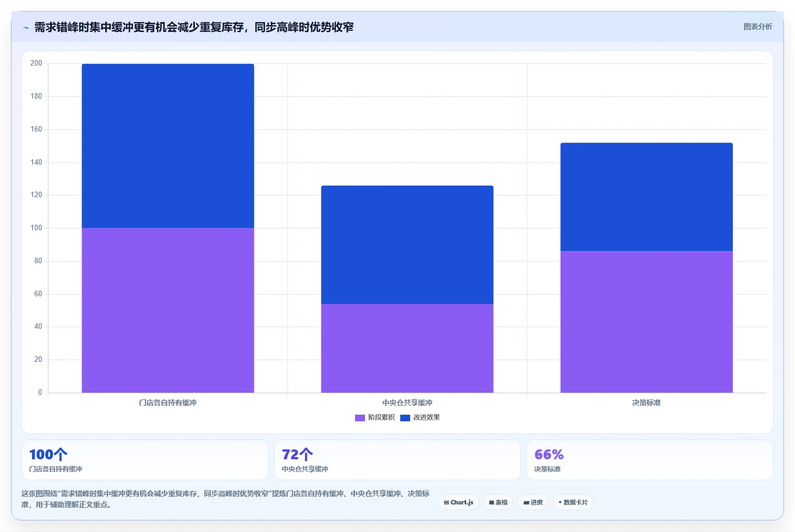The width and height of the screenshot is (795, 532).
Task: Click the purple segment of 门店各自持有缓冲 bar
Action: [168, 310]
